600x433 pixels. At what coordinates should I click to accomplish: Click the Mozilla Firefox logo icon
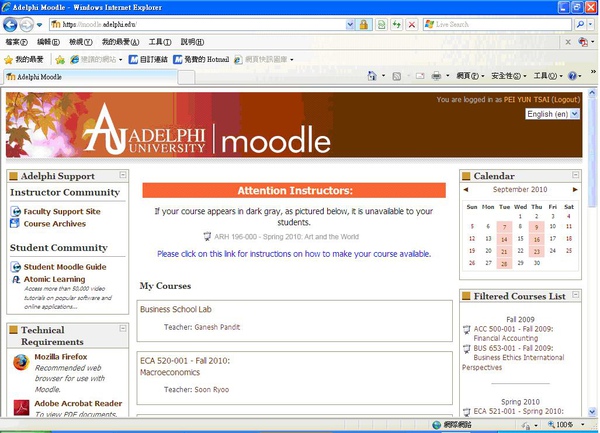[21, 362]
